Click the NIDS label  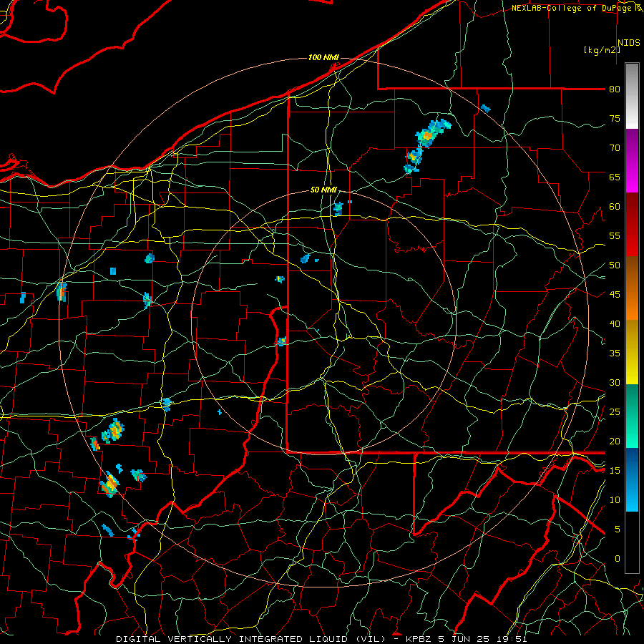(629, 43)
